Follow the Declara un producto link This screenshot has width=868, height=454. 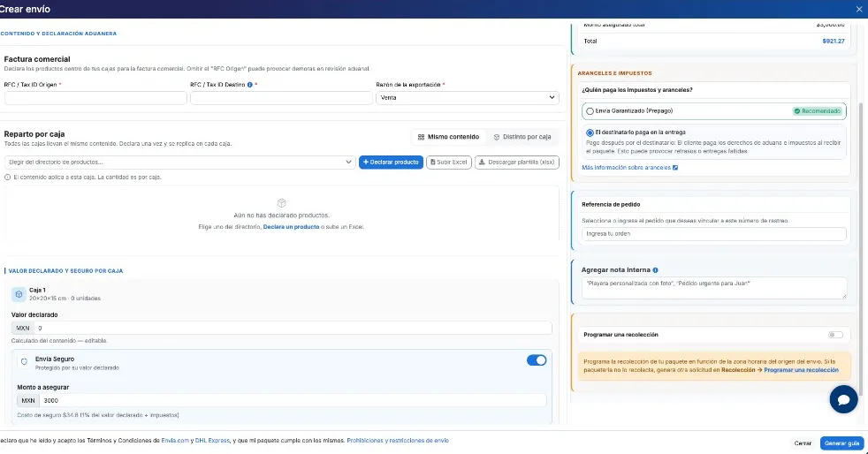coord(291,227)
